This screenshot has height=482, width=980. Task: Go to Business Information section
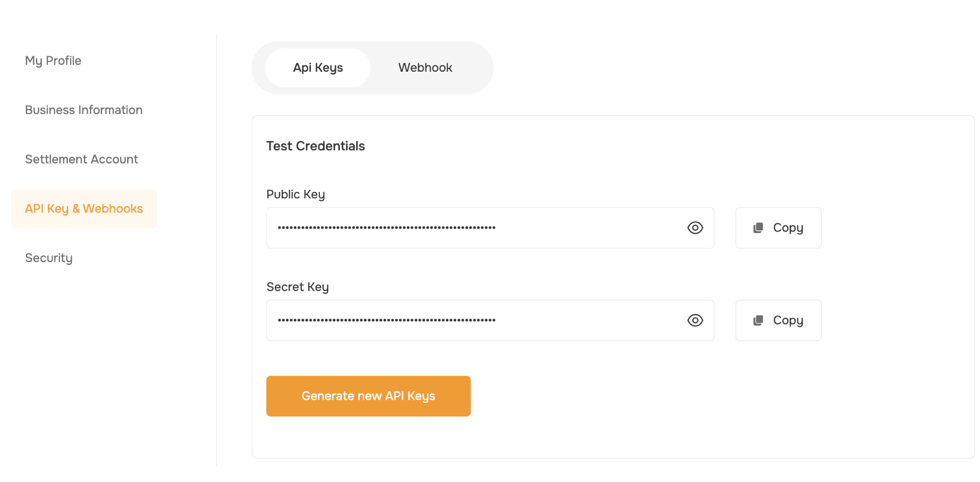(84, 110)
